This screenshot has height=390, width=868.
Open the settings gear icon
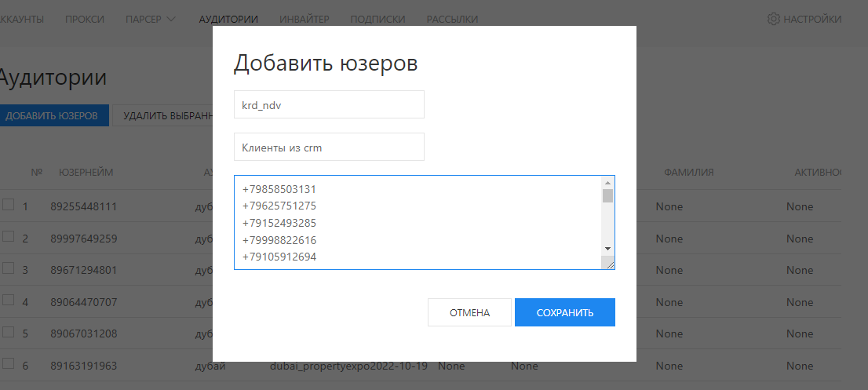(x=773, y=19)
